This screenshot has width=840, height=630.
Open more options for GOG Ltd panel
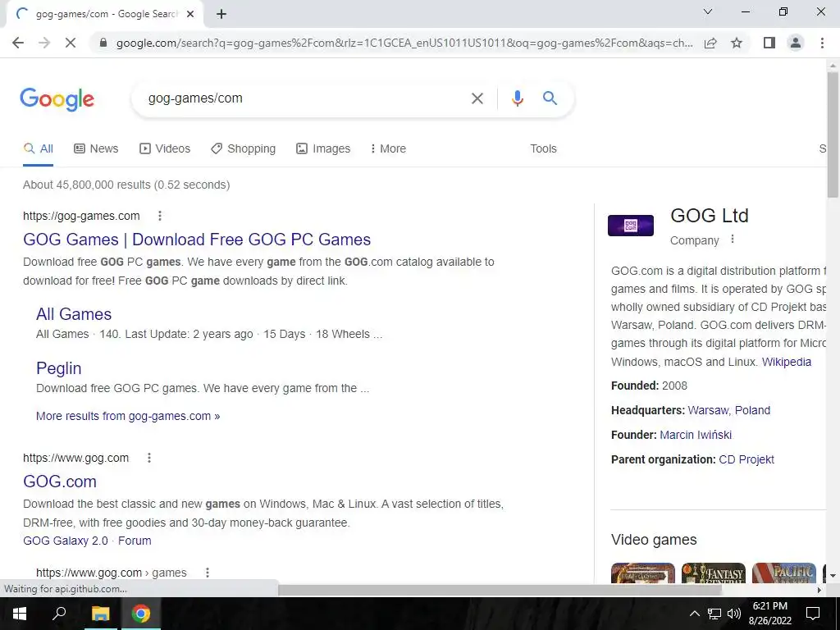pos(733,240)
